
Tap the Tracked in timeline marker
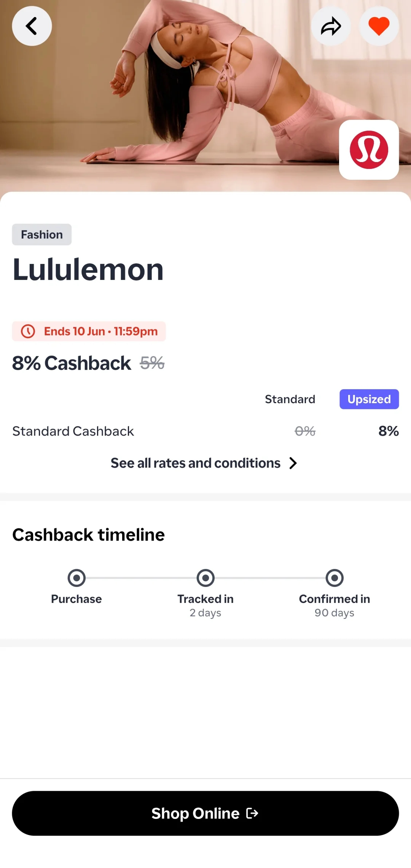205,578
